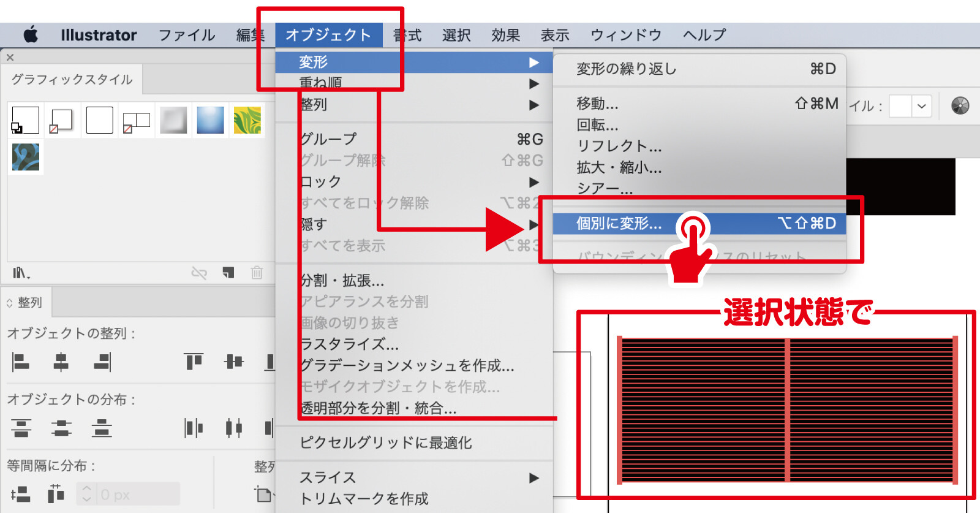
Task: Click vertical distribute center icon
Action: tap(61, 428)
